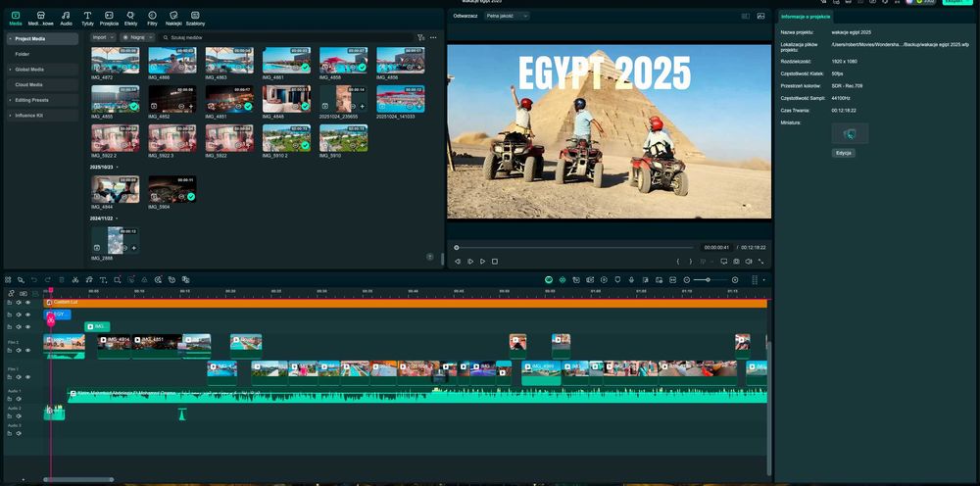
Task: Click the render preview icon in timeline toolbar
Action: coord(604,280)
